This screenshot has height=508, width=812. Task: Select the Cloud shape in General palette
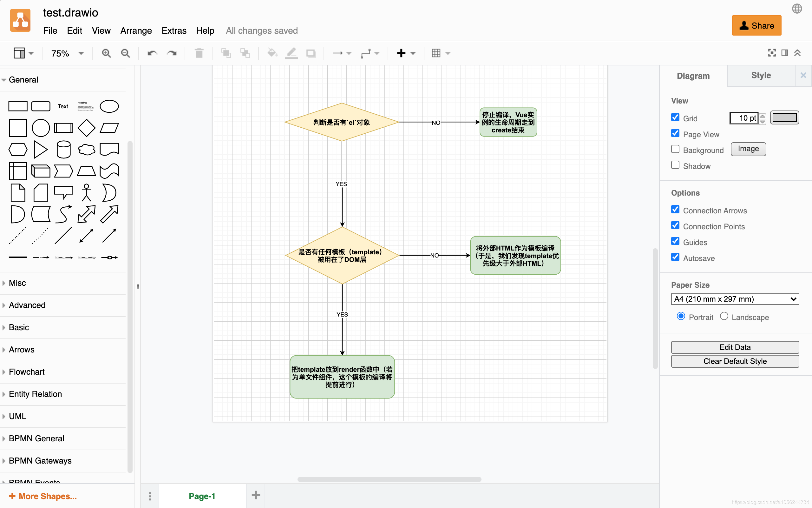click(87, 150)
